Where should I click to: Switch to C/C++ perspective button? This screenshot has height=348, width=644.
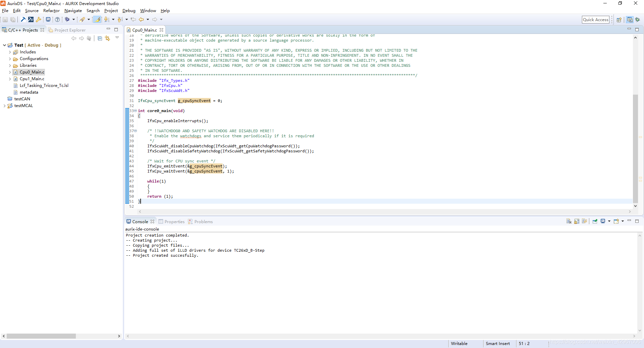click(x=630, y=20)
